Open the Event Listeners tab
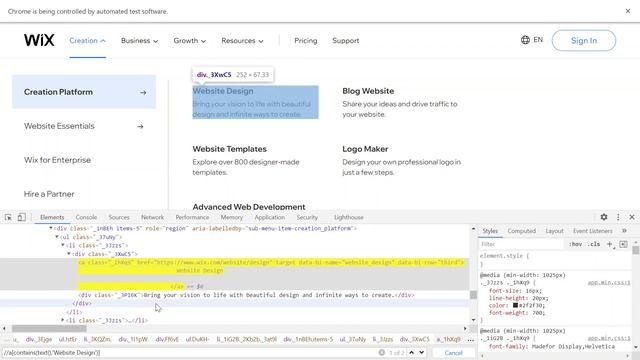The image size is (640, 360). coord(593,231)
